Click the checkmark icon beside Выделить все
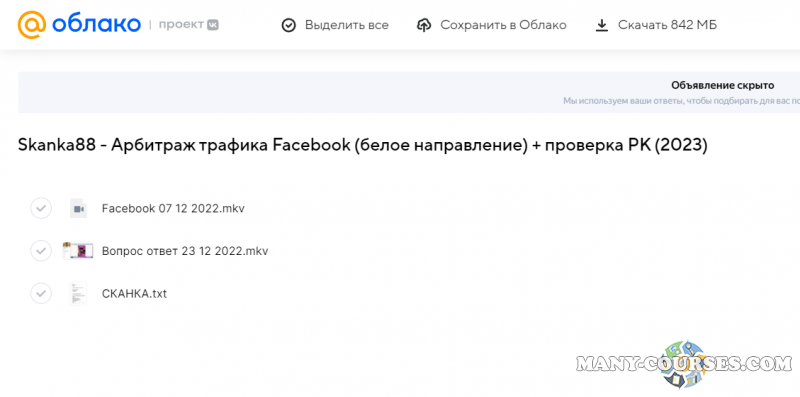The width and height of the screenshot is (800, 397). click(289, 25)
